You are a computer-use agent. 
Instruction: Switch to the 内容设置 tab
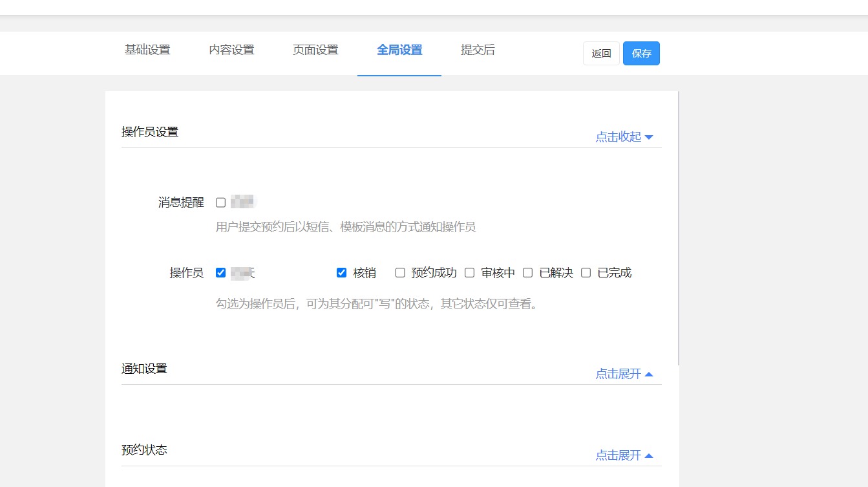pyautogui.click(x=231, y=50)
